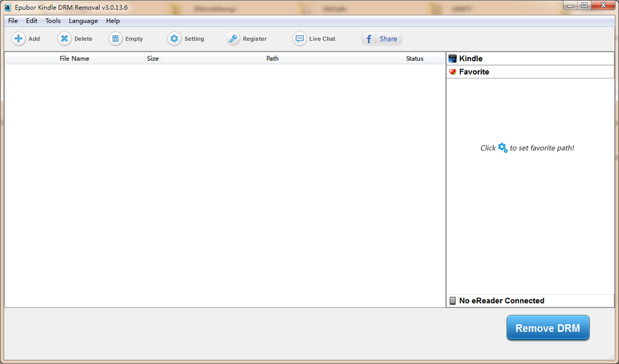The height and width of the screenshot is (364, 619).
Task: Sort by File Name column header
Action: (x=75, y=58)
